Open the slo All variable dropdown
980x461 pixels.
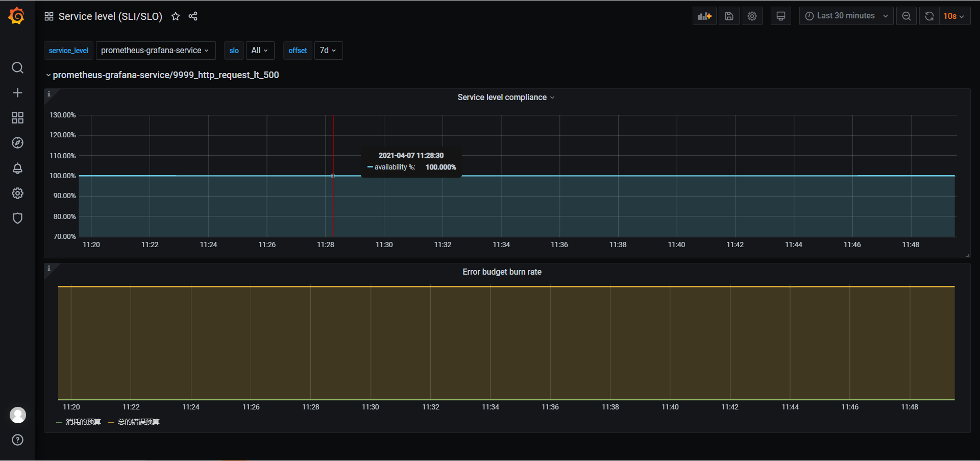pyautogui.click(x=260, y=51)
